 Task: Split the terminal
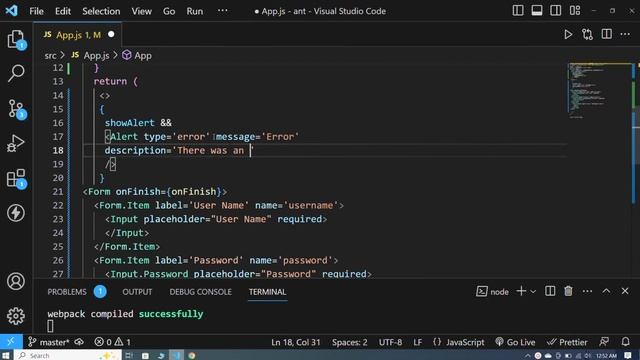point(550,291)
